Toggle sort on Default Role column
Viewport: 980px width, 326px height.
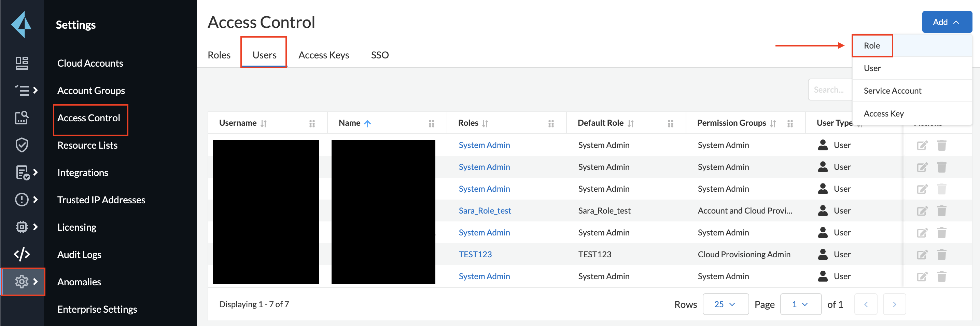(x=630, y=123)
